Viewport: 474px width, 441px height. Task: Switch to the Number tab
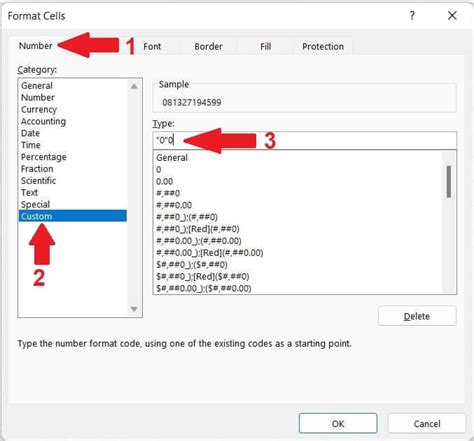point(36,46)
